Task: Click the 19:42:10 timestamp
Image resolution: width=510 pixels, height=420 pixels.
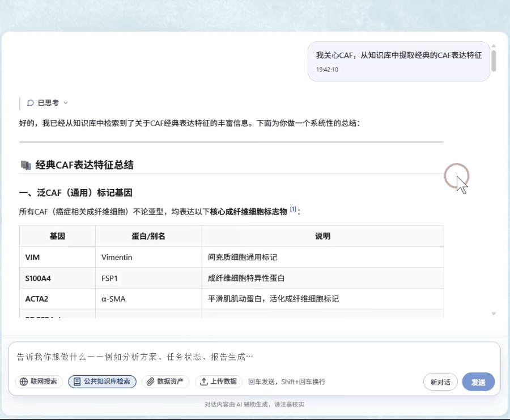Action: (327, 70)
